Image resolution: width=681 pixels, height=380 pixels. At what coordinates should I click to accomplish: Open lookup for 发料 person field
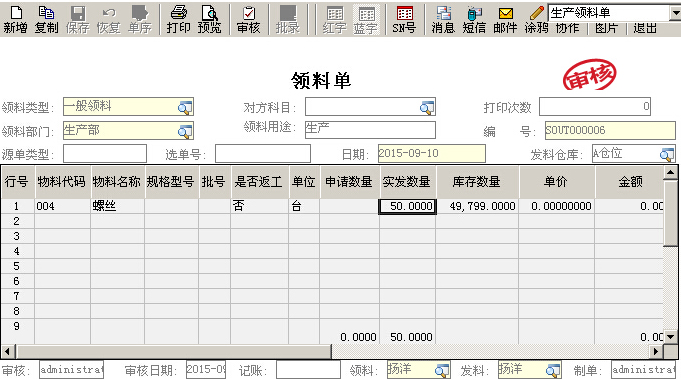click(553, 370)
